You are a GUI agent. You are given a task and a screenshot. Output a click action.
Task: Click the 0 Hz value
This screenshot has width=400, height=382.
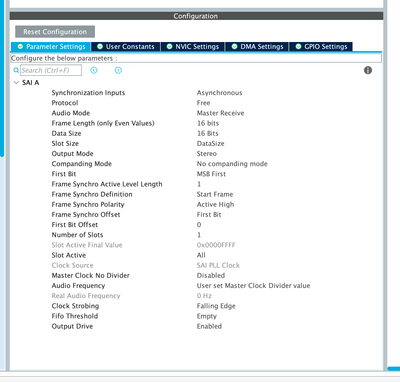click(x=204, y=296)
